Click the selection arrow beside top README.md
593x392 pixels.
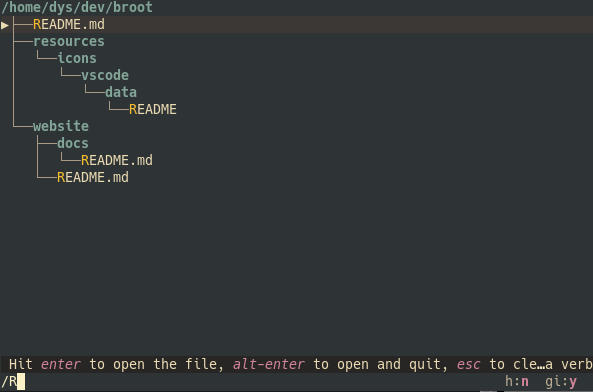(x=5, y=25)
